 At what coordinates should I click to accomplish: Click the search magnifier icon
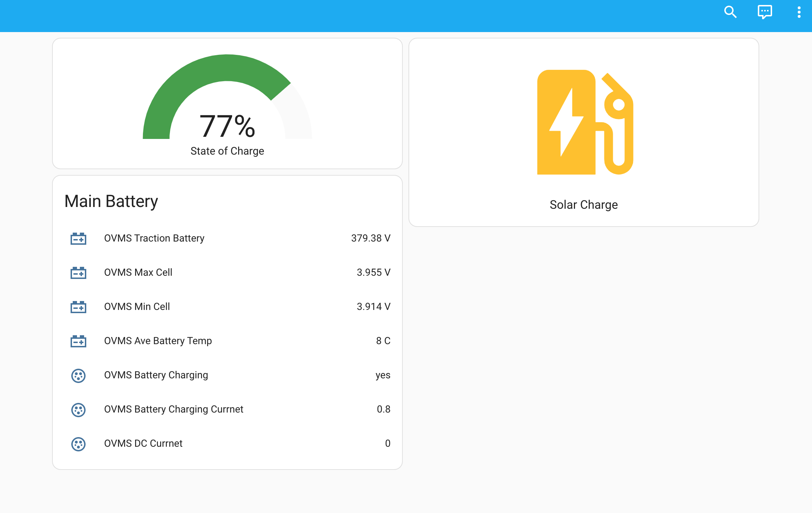[x=730, y=12]
